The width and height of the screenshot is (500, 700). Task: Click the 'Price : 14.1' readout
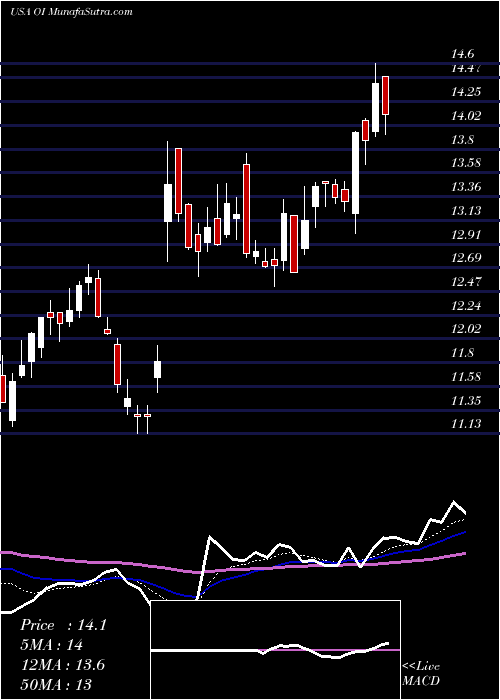63,625
